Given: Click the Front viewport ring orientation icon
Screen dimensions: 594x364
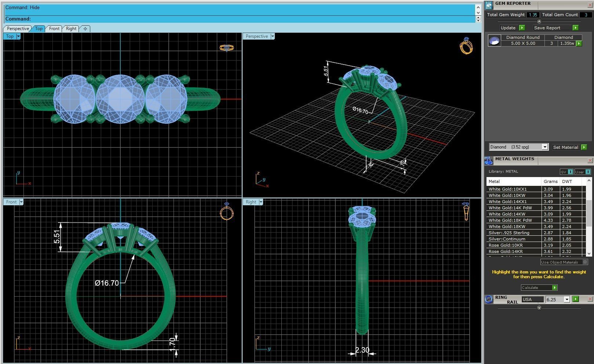Looking at the screenshot, I should click(x=227, y=212).
